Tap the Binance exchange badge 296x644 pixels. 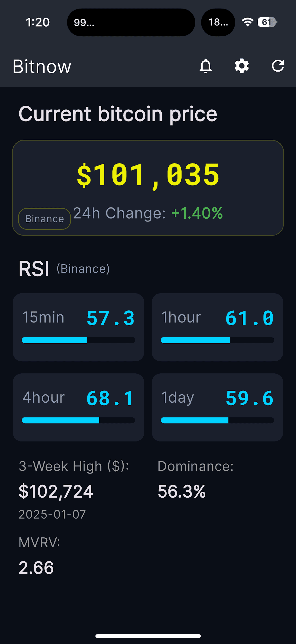point(44,219)
